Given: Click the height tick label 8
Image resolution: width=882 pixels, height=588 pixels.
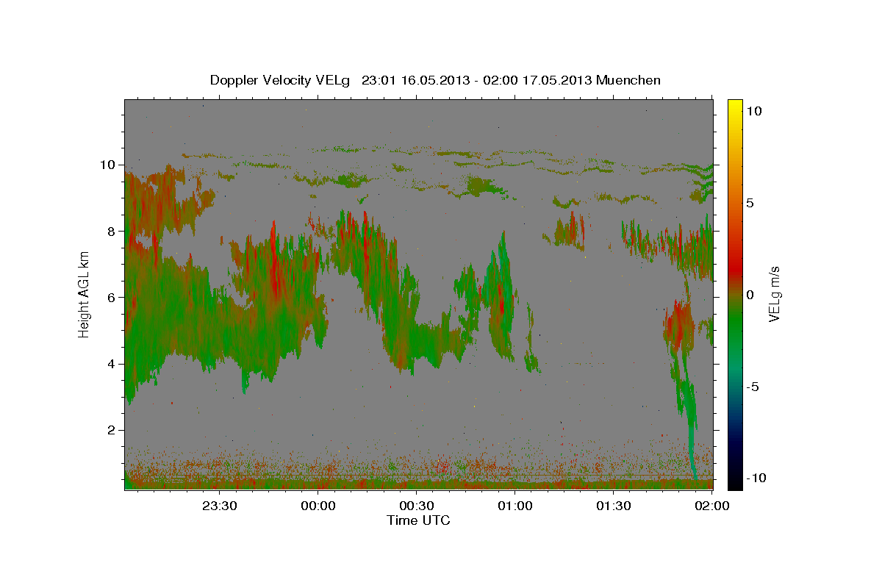Looking at the screenshot, I should pyautogui.click(x=113, y=231).
